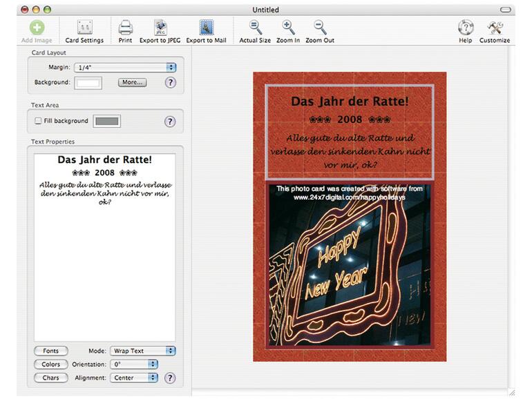This screenshot has height=399, width=532.
Task: Select the Actual Size magnifier icon
Action: (x=255, y=28)
